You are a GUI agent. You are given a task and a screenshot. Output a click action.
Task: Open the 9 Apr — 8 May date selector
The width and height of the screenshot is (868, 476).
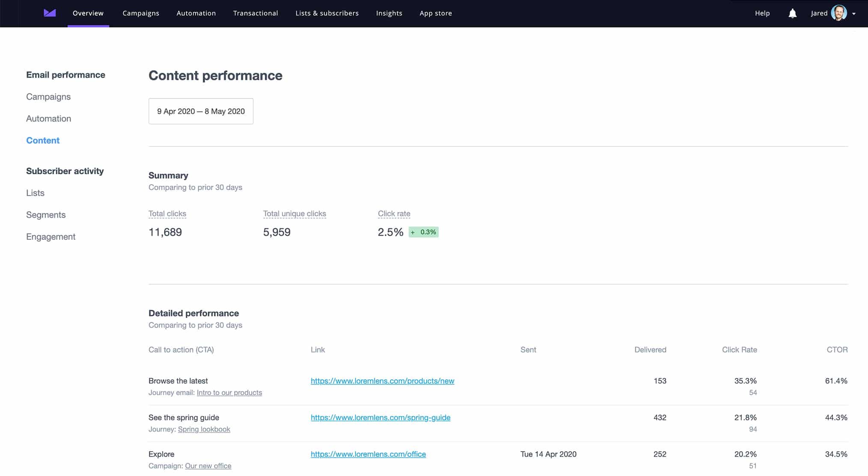point(201,111)
